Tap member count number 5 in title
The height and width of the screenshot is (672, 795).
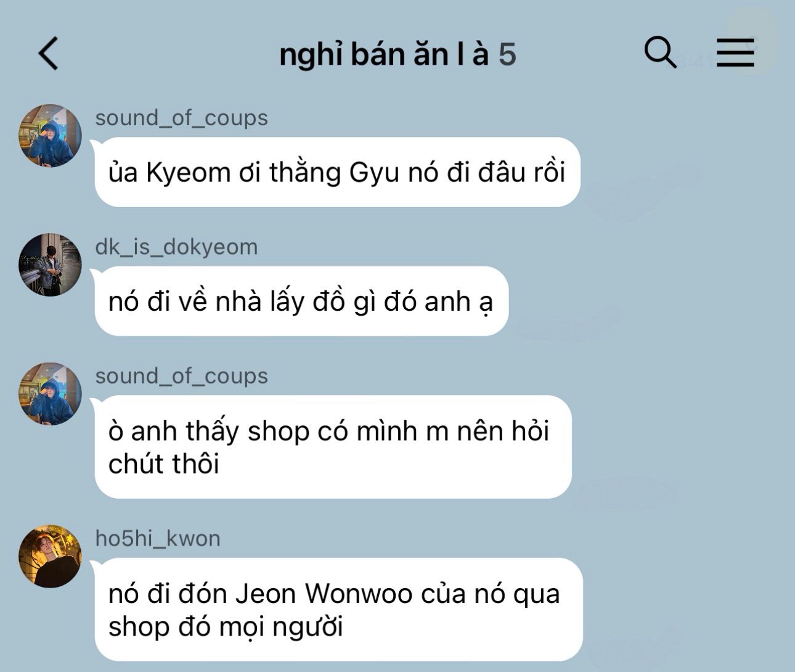pyautogui.click(x=507, y=54)
